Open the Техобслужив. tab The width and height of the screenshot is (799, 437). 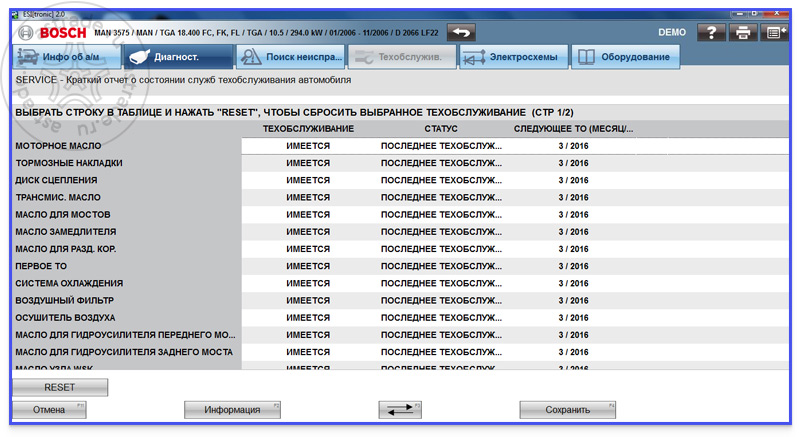coord(402,57)
